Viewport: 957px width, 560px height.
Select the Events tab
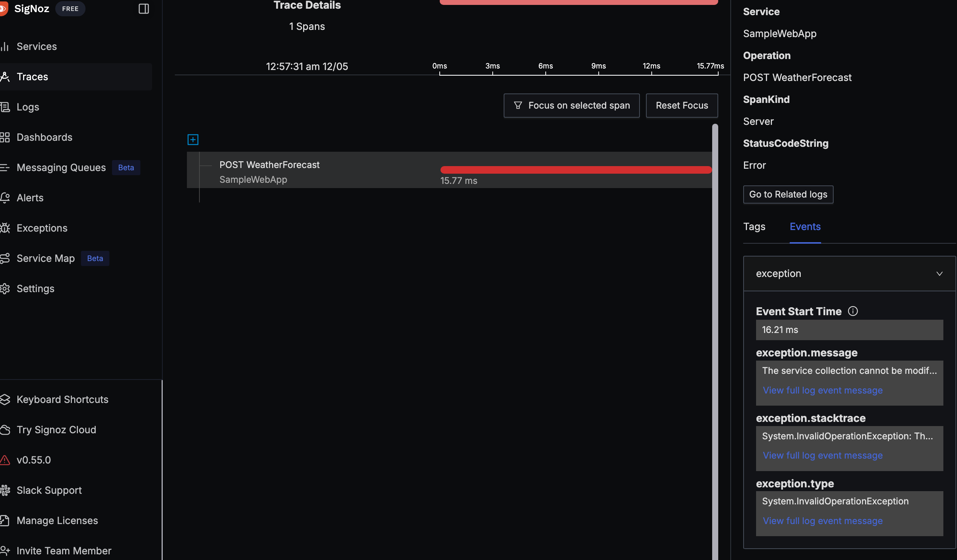[805, 227]
